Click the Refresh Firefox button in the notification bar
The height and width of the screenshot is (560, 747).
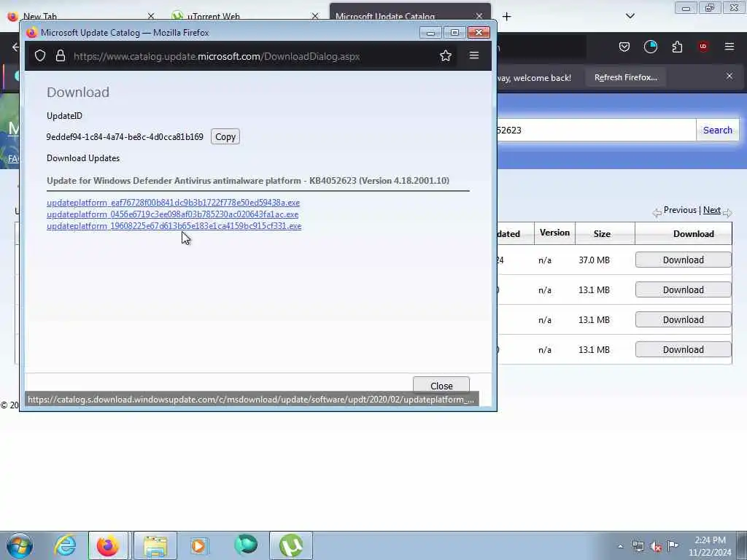pos(625,77)
